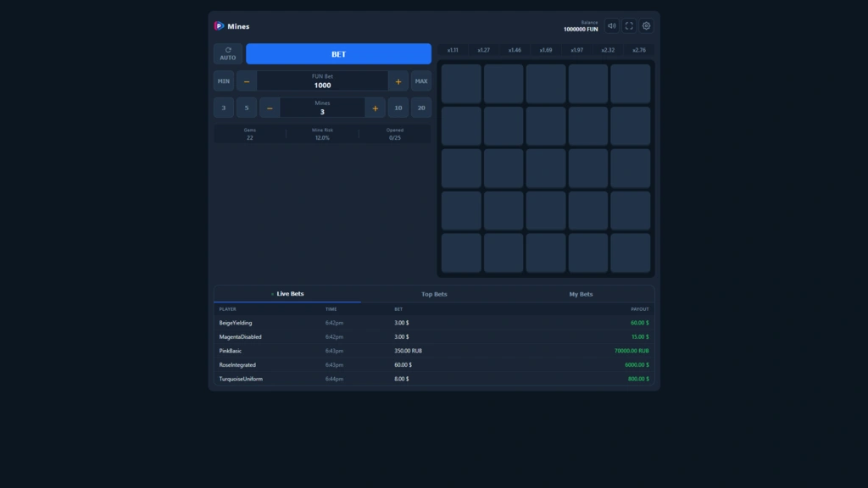Click the FUN Bet value field

pyautogui.click(x=322, y=82)
